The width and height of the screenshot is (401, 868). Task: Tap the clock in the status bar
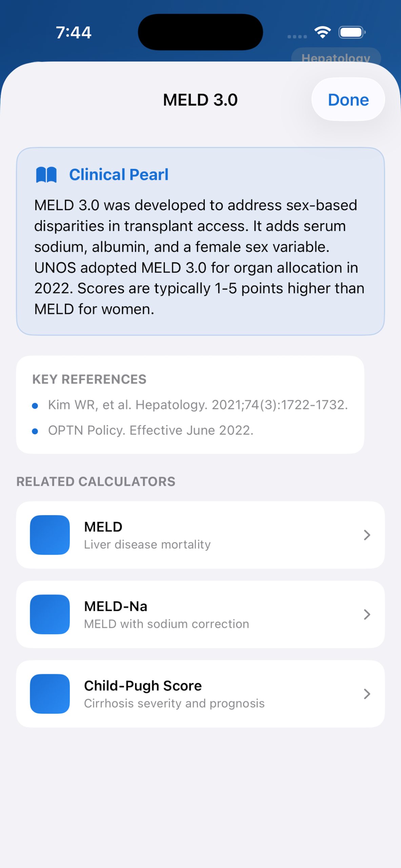(74, 33)
